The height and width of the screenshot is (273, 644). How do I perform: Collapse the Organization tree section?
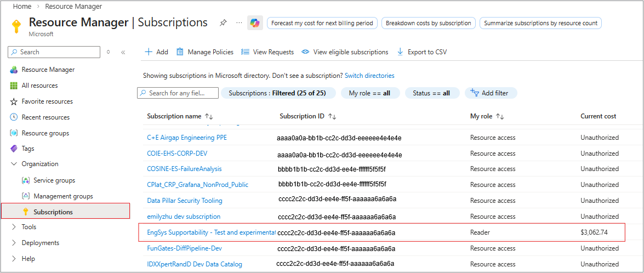tap(14, 164)
